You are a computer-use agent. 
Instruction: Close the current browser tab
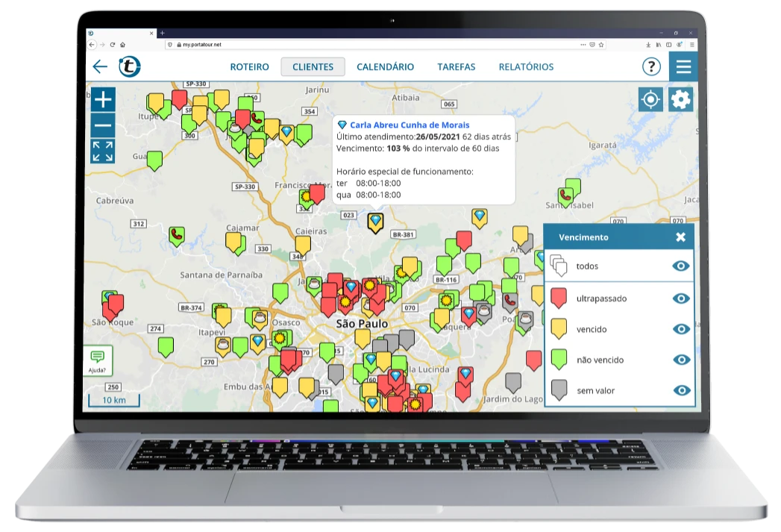pyautogui.click(x=151, y=33)
